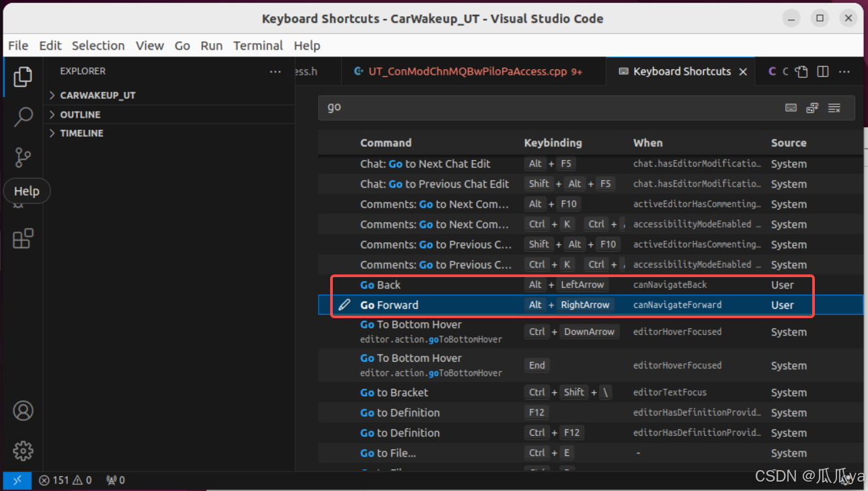Show the 0 warnings count in status bar
Viewport: 868px width, 491px height.
point(82,480)
